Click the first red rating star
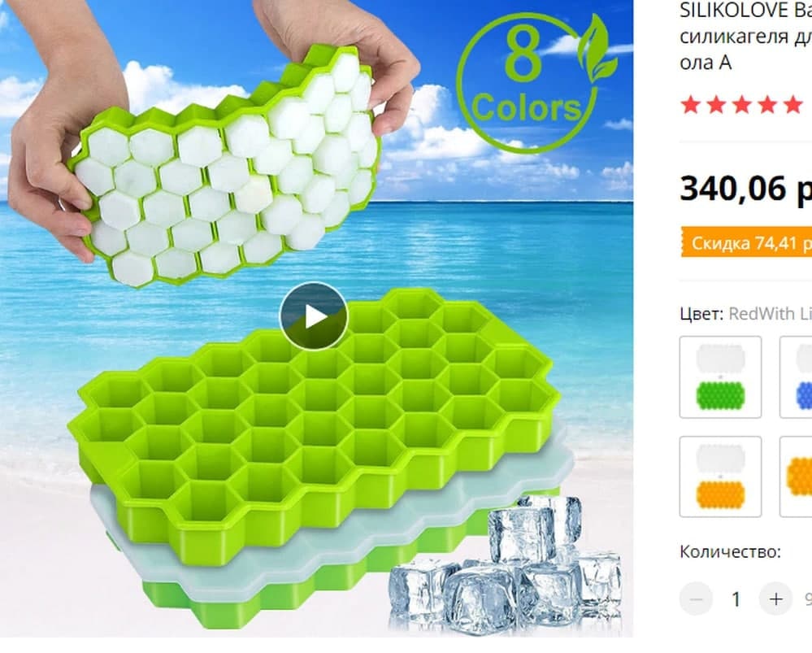The image size is (812, 653). pos(691,105)
